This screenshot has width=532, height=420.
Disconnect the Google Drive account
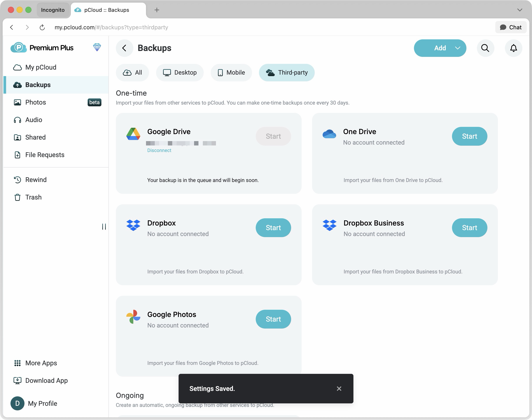[159, 150]
